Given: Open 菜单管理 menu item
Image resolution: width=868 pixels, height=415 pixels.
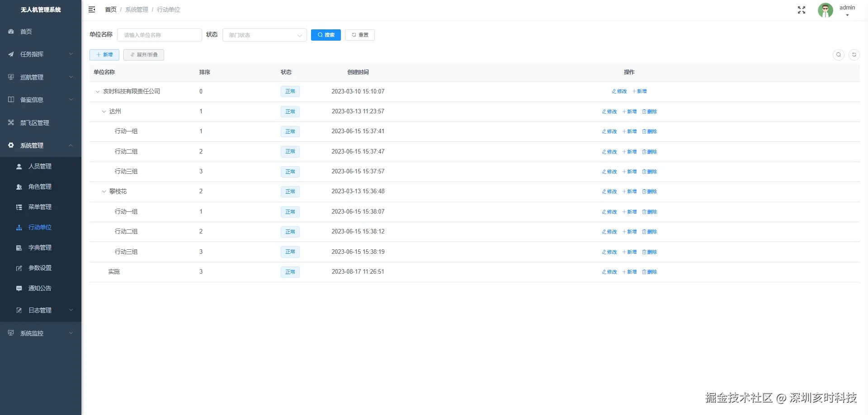Looking at the screenshot, I should click(x=41, y=207).
